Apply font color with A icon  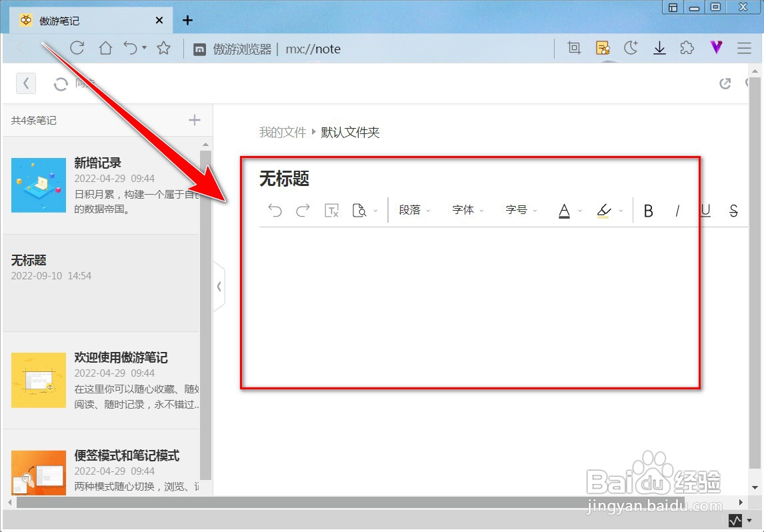point(564,211)
